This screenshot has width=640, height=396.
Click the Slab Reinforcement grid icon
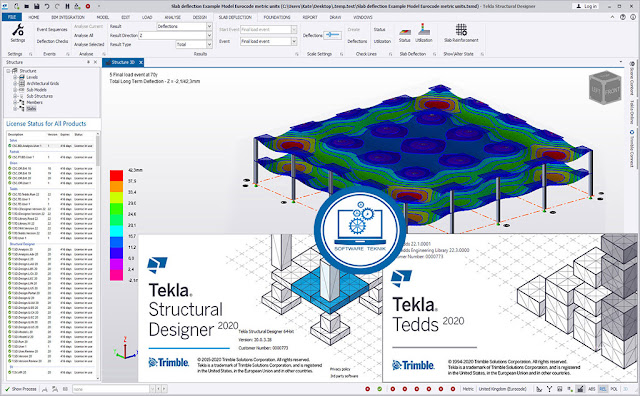point(461,29)
